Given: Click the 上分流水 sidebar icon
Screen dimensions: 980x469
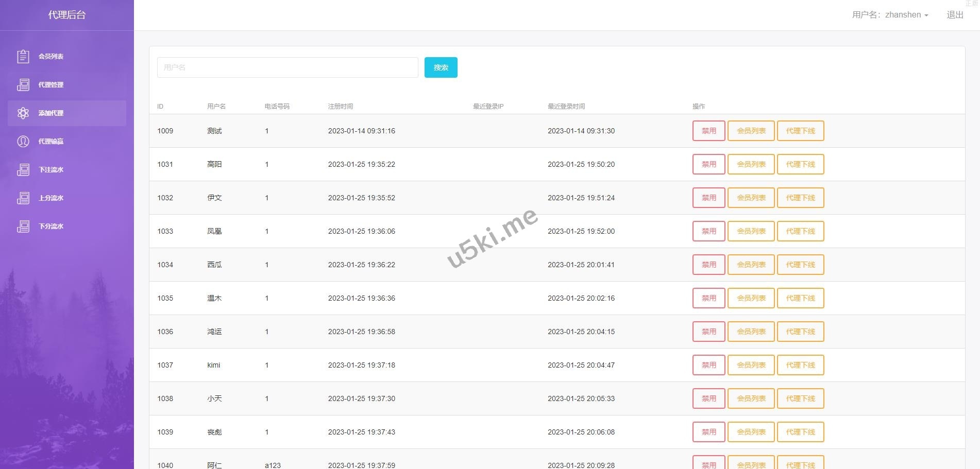Looking at the screenshot, I should tap(23, 198).
